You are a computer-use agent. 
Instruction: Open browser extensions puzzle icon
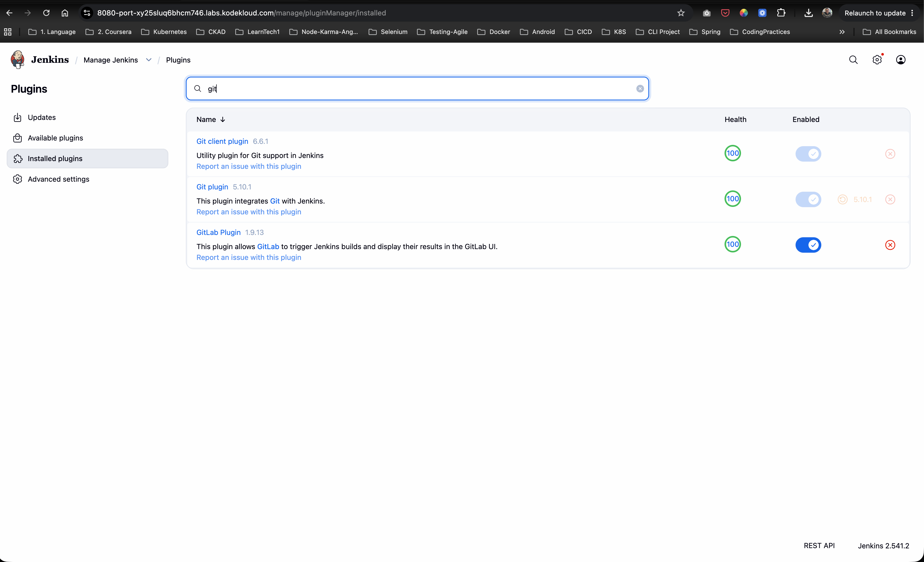[x=781, y=13]
